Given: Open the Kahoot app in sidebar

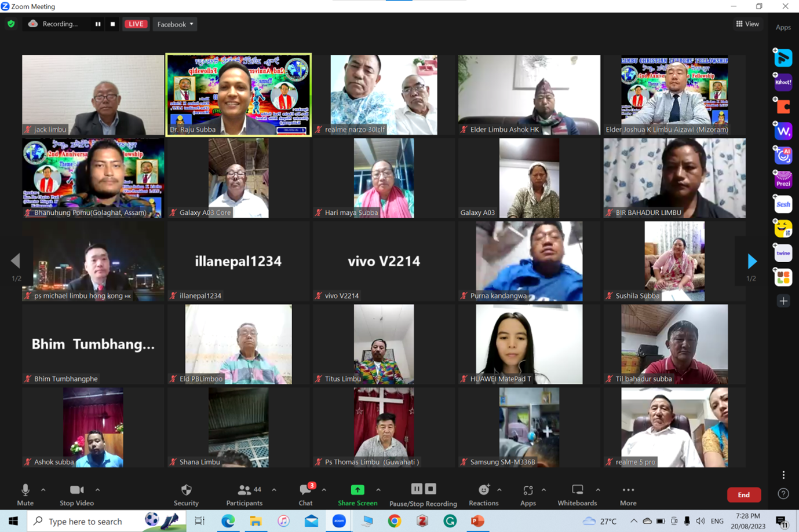Looking at the screenshot, I should coord(783,82).
